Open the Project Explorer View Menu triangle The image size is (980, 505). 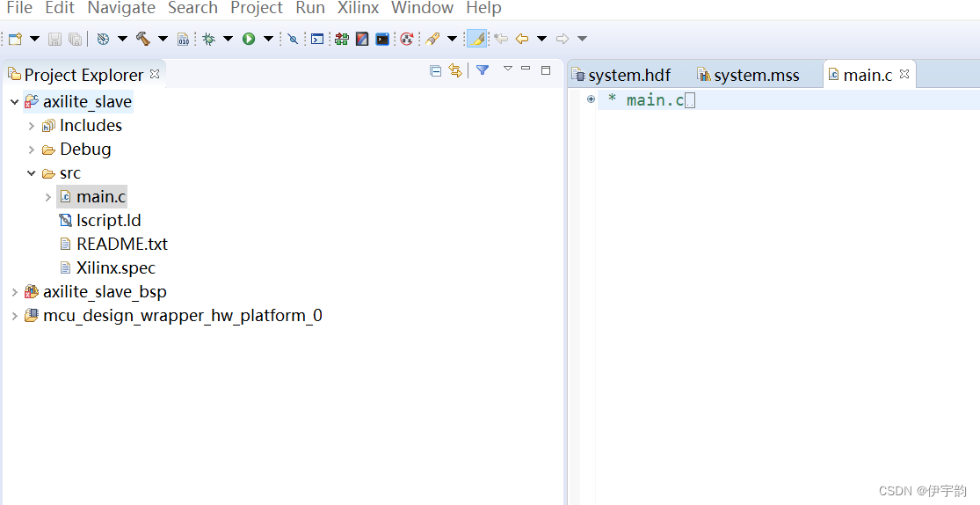(507, 69)
